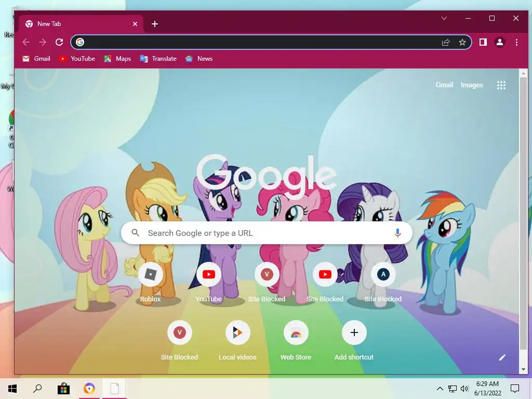Click the customize page pencil icon
Image resolution: width=532 pixels, height=399 pixels.
click(x=502, y=357)
